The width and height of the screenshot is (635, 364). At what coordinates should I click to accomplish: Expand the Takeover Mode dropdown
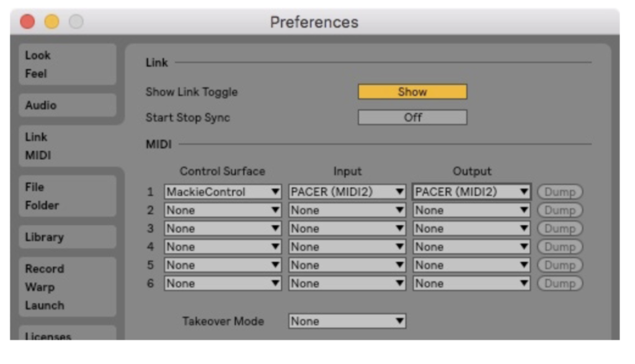tap(347, 321)
